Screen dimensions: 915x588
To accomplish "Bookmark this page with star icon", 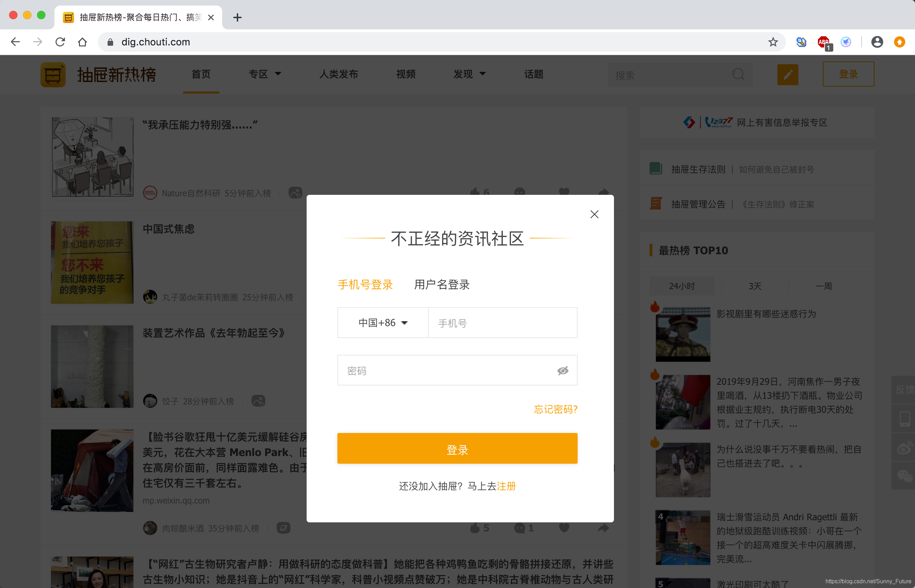I will [773, 42].
